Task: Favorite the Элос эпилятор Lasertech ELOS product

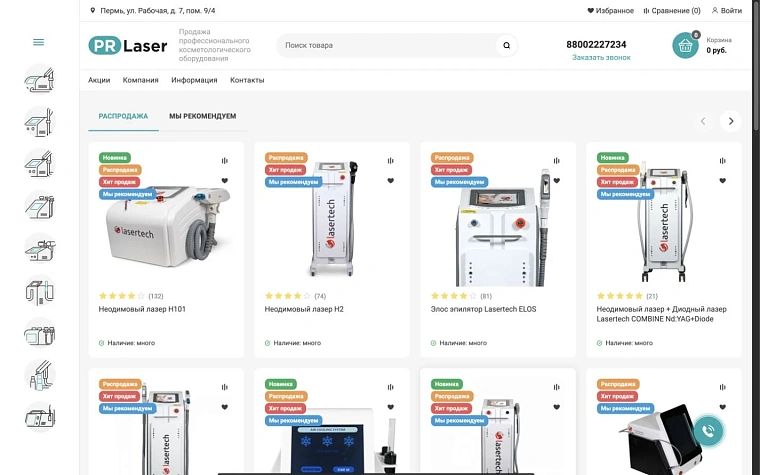Action: (x=556, y=180)
